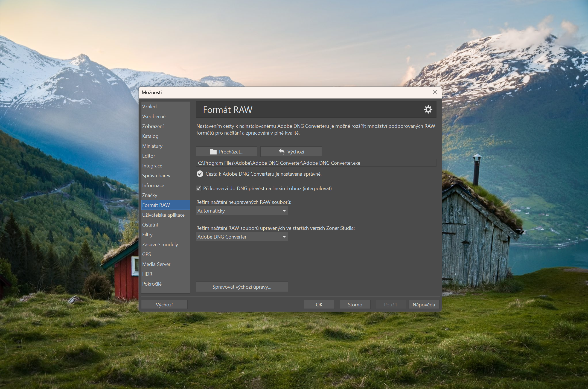588x389 pixels.
Task: Toggle linear image conversion to DNG checkbox
Action: pyautogui.click(x=199, y=188)
